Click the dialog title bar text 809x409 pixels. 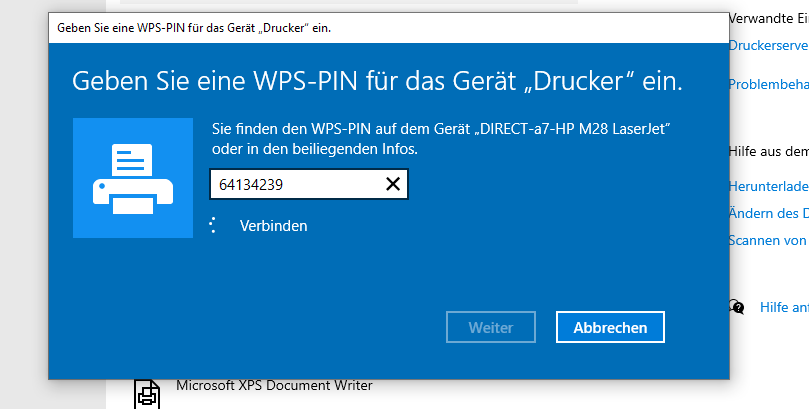pyautogui.click(x=194, y=28)
